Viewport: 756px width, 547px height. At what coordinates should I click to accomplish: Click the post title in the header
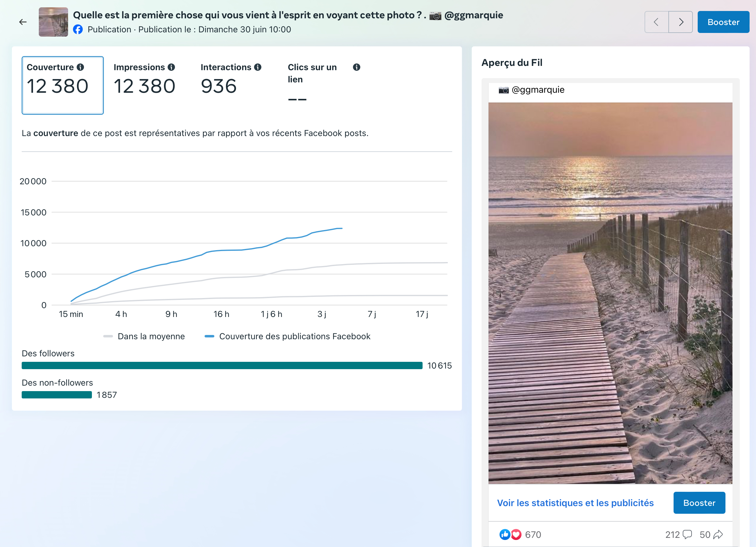[288, 15]
